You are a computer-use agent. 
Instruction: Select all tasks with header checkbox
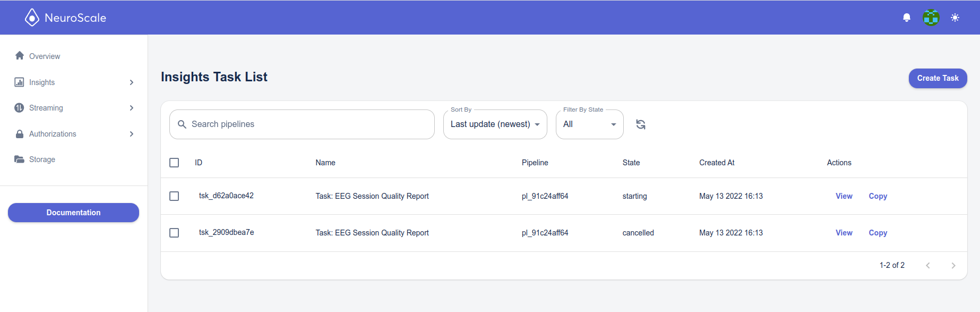click(x=174, y=163)
